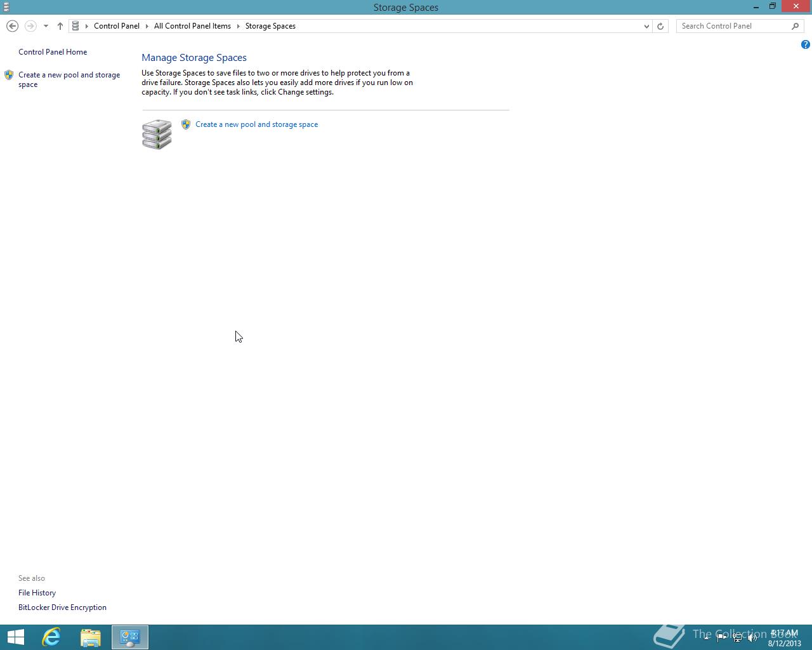Restore down the Storage Spaces window
The height and width of the screenshot is (650, 812).
[773, 6]
